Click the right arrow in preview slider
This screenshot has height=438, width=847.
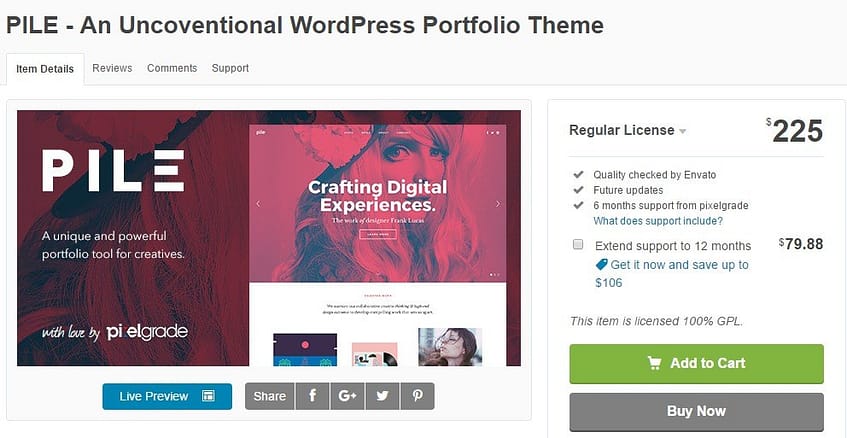coord(498,204)
